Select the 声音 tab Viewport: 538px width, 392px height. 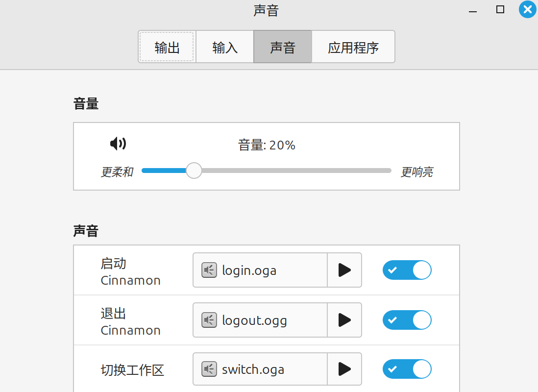point(282,47)
